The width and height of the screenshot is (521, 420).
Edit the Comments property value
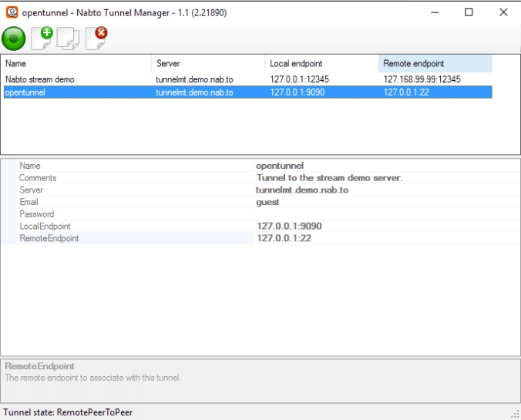click(x=387, y=178)
